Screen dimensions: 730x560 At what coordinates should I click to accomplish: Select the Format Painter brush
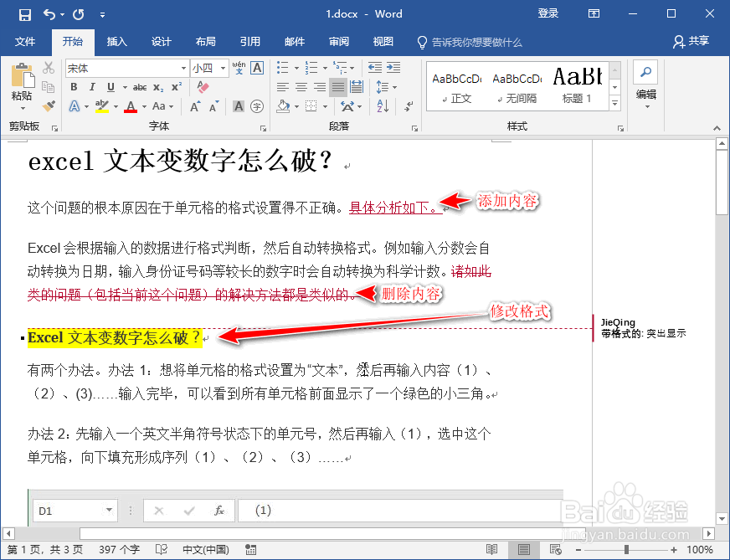tap(49, 106)
